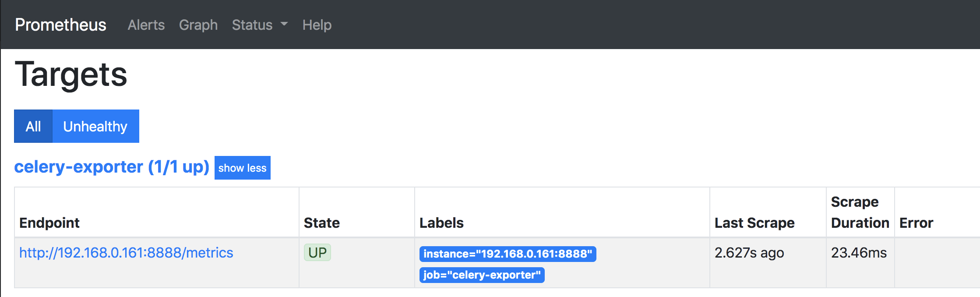Click the Last Scrape column header
The image size is (980, 297).
[x=754, y=223]
